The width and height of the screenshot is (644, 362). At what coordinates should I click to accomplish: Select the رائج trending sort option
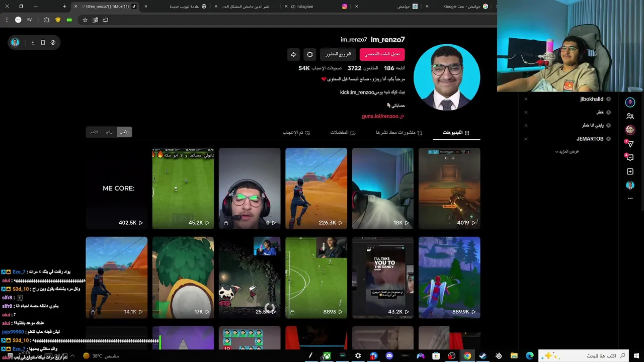coord(109,132)
